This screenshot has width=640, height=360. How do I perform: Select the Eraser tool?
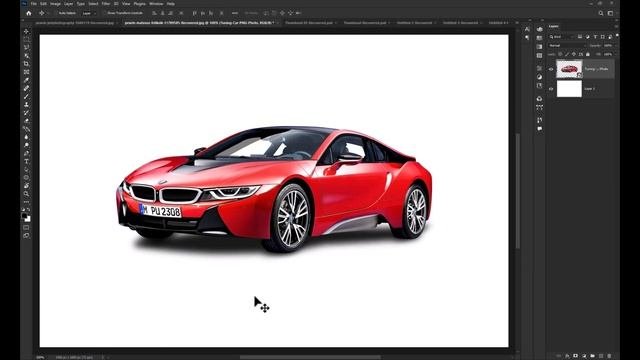tap(27, 121)
